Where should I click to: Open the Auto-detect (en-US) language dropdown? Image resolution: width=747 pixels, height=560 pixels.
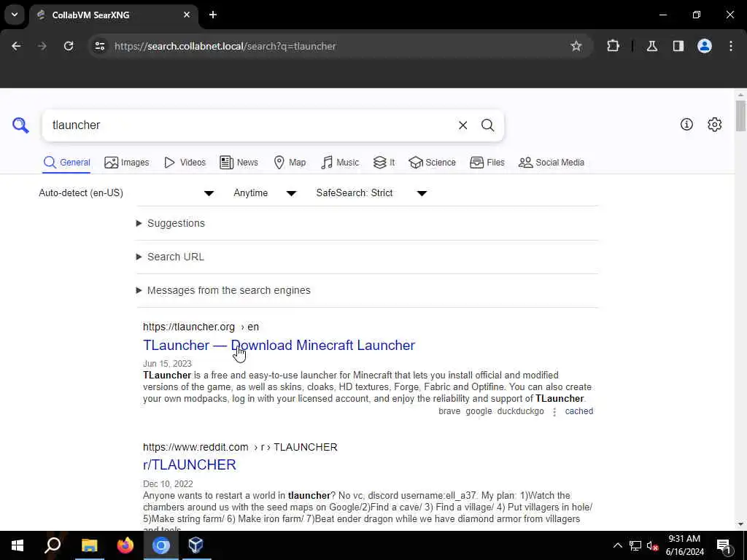pyautogui.click(x=126, y=192)
